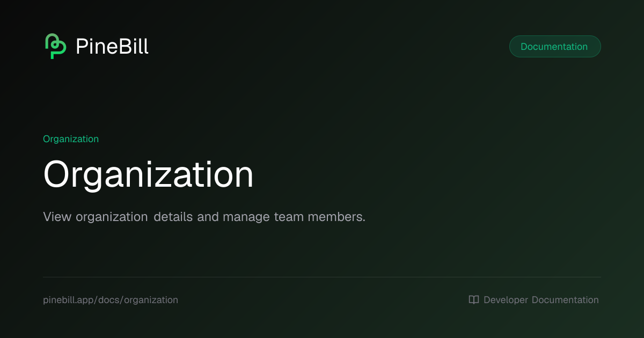Viewport: 644px width, 338px height.
Task: Click the description 'View organization details and manage team members.'
Action: coord(204,217)
